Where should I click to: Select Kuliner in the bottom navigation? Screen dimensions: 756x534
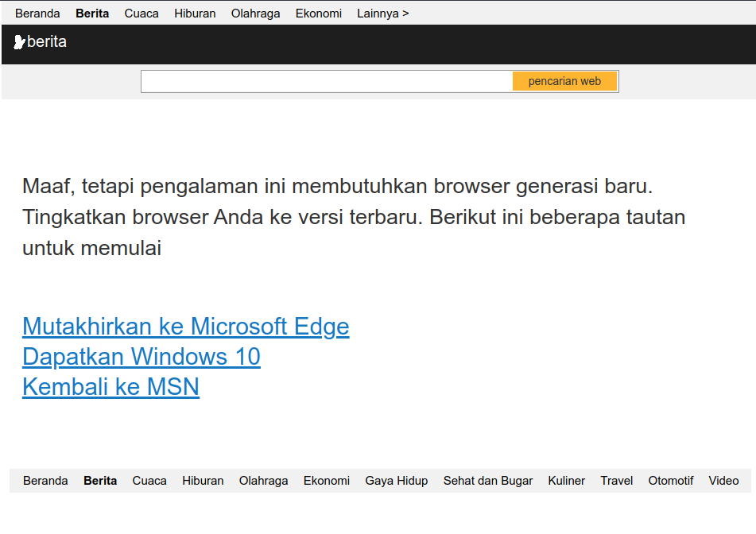[x=566, y=480]
